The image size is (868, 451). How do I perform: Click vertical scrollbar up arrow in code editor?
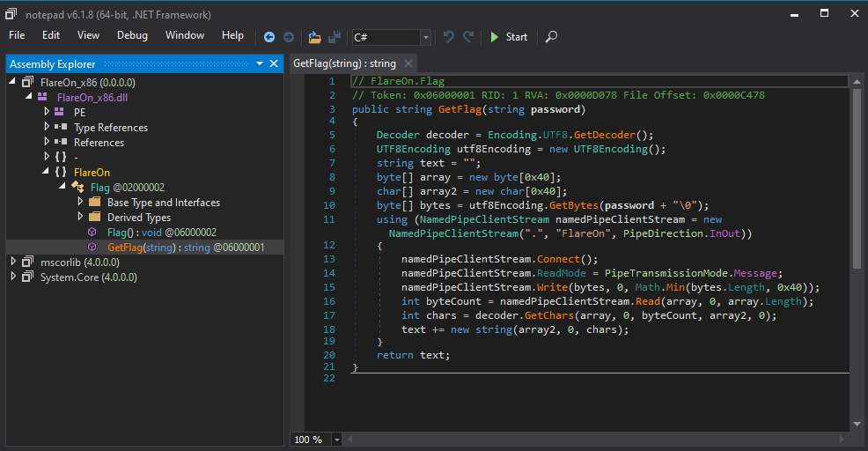(x=857, y=81)
